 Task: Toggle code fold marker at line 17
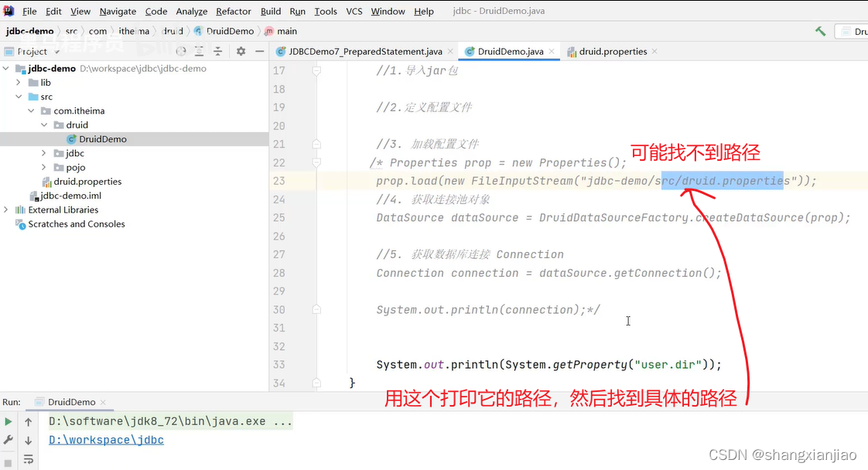tap(316, 71)
